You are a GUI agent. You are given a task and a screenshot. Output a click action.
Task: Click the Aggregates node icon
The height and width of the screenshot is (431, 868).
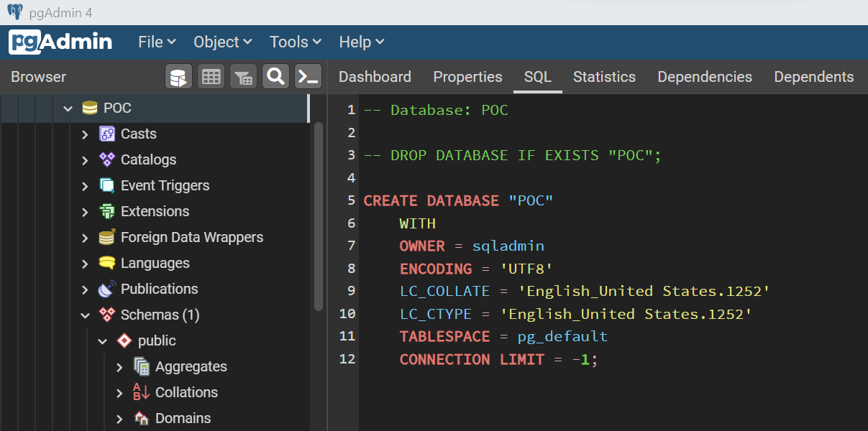[142, 366]
